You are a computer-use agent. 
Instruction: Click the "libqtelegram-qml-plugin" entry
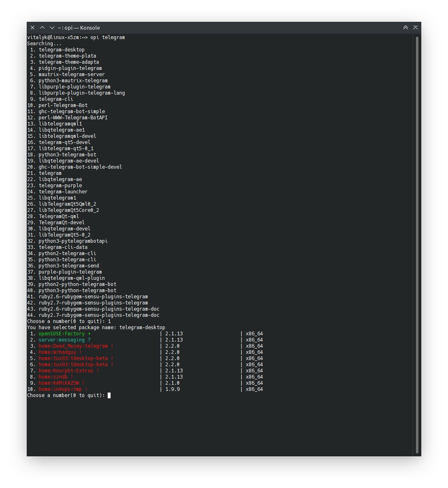tap(72, 278)
